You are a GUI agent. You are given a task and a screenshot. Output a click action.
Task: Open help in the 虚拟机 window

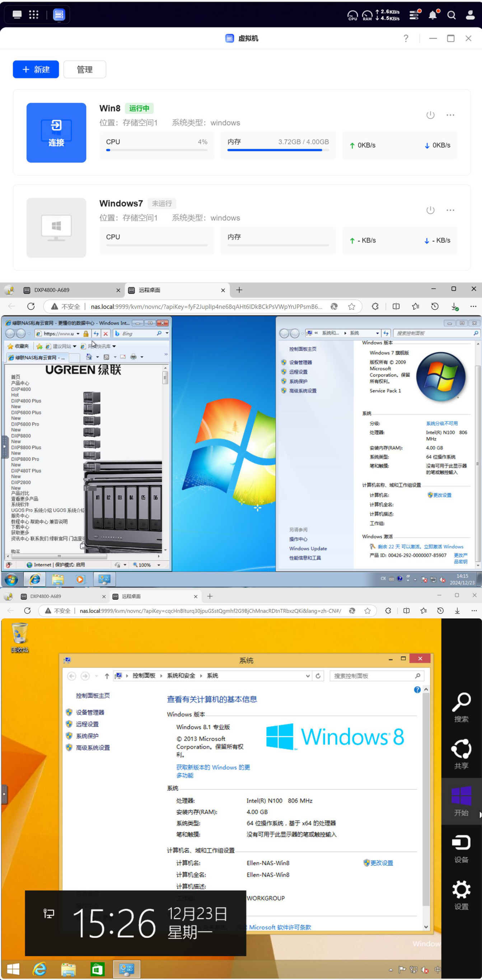coord(406,38)
